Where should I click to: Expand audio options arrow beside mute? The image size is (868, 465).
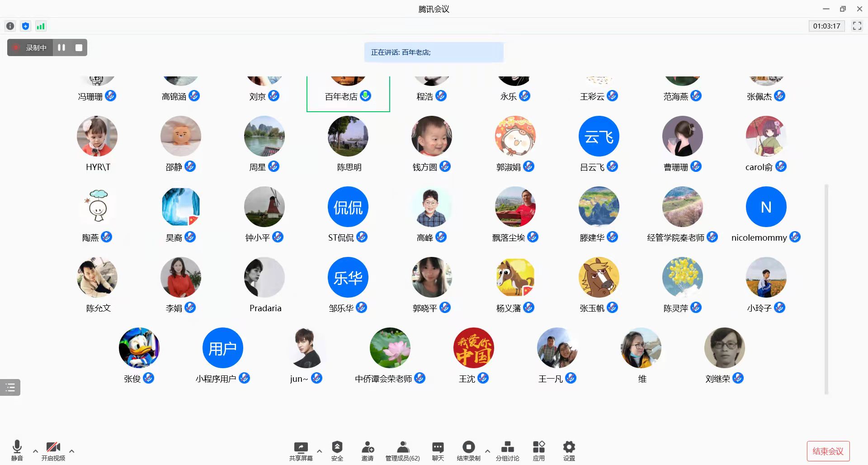[x=35, y=451]
